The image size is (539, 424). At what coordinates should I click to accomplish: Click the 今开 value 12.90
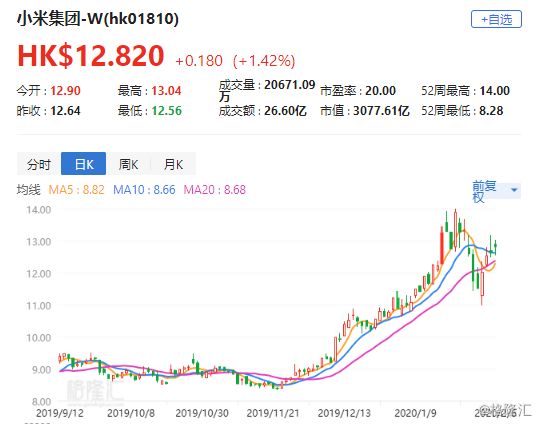pyautogui.click(x=65, y=91)
